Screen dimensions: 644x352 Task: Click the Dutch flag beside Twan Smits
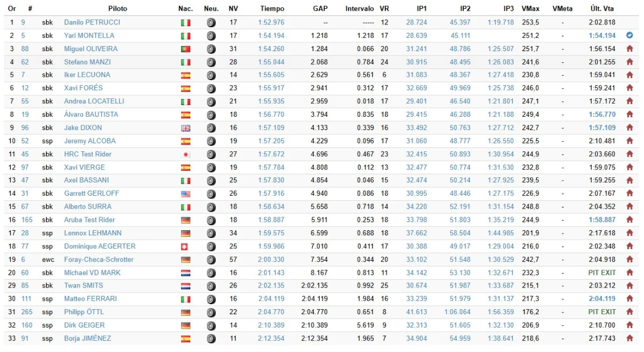[x=185, y=286]
